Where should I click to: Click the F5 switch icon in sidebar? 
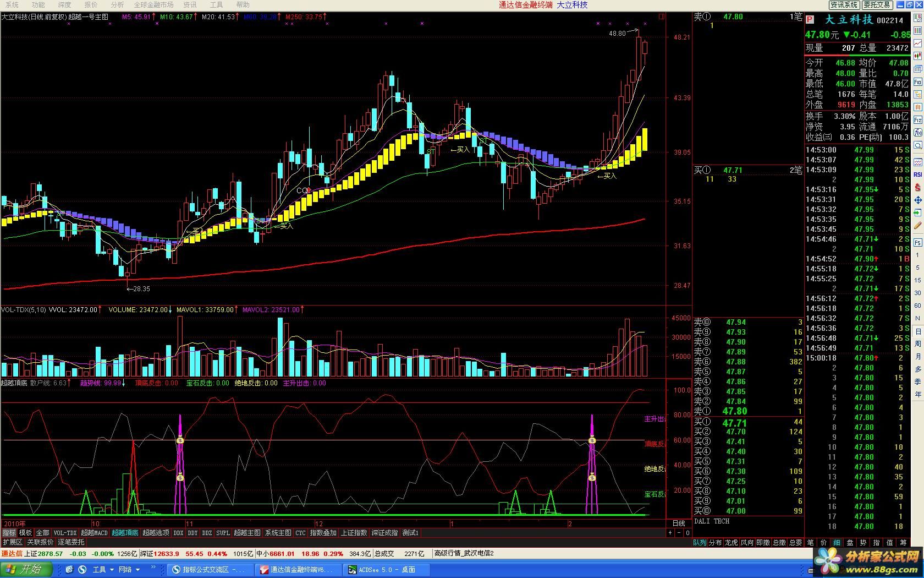(918, 242)
